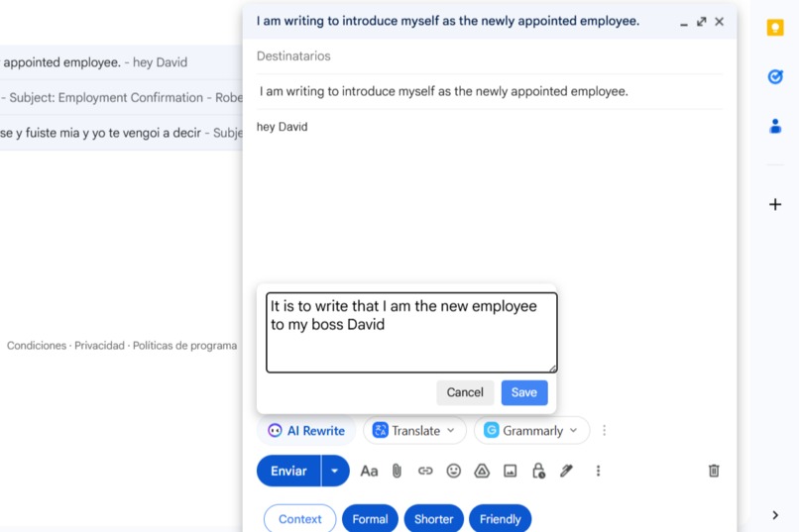The image size is (799, 532).
Task: Get add-ons with the plus icon
Action: click(x=775, y=204)
